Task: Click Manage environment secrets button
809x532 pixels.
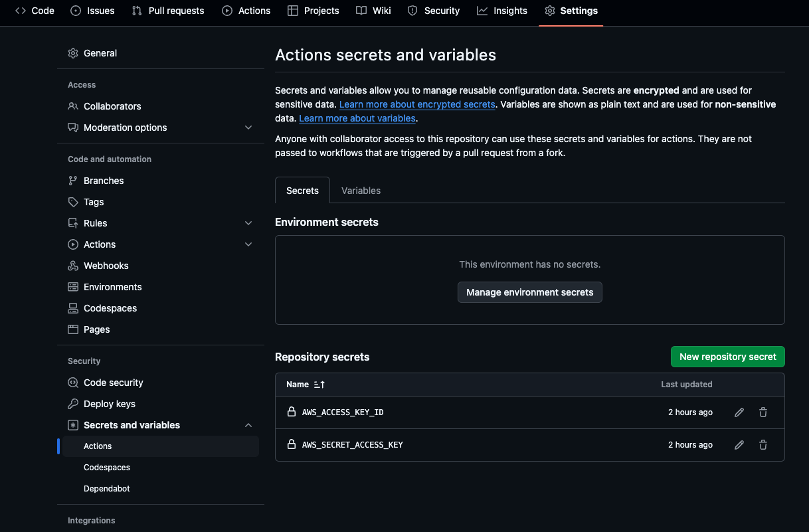Action: coord(529,292)
